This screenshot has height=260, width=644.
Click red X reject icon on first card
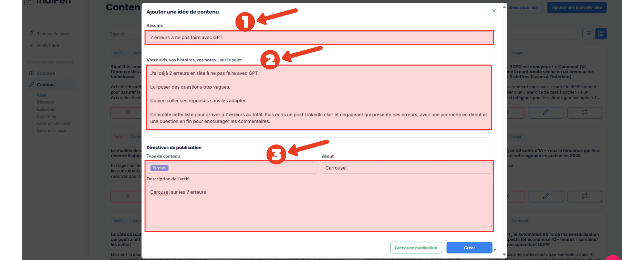point(127,112)
